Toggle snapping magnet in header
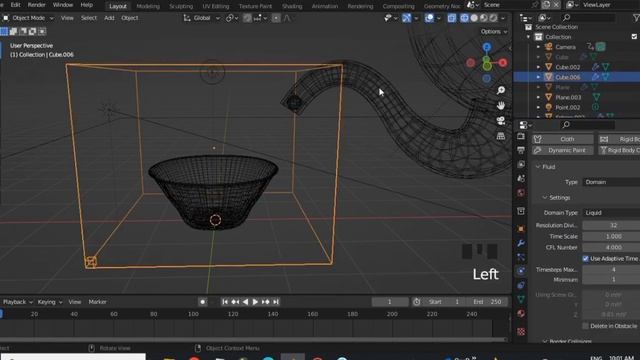The height and width of the screenshot is (360, 640). click(x=247, y=18)
